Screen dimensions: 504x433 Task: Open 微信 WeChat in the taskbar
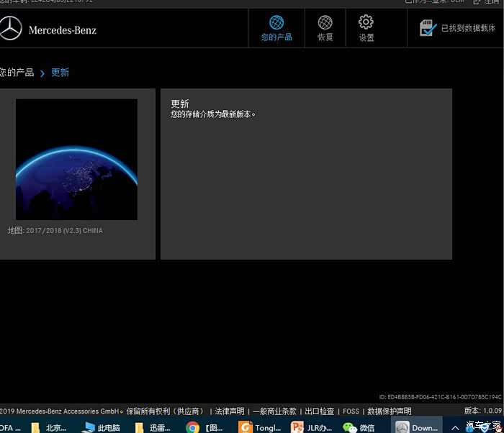359,427
